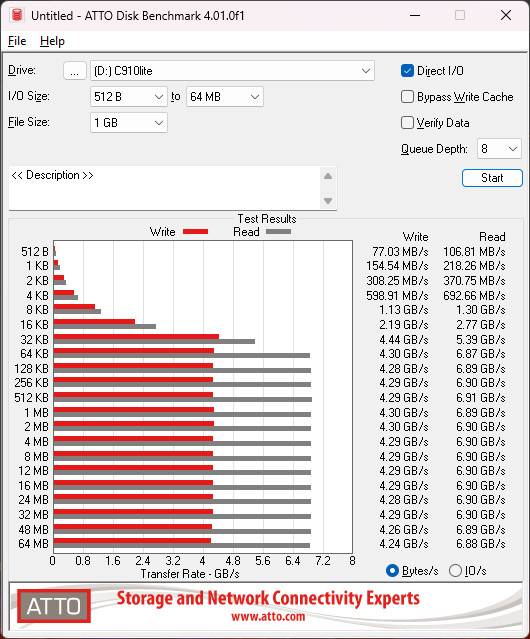Enable the Verify Data checkbox
This screenshot has width=530, height=639.
pyautogui.click(x=407, y=123)
